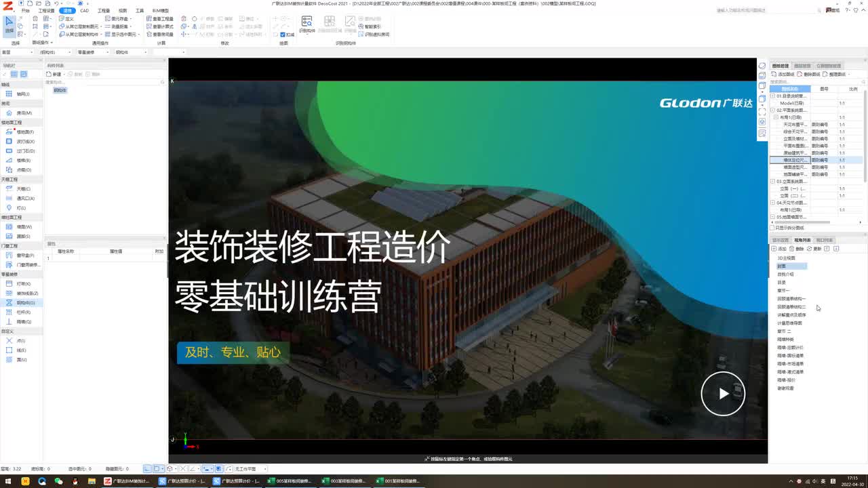Viewport: 868px width, 488px height.
Task: Collapse 03.立面系统图 tree node
Action: point(772,182)
